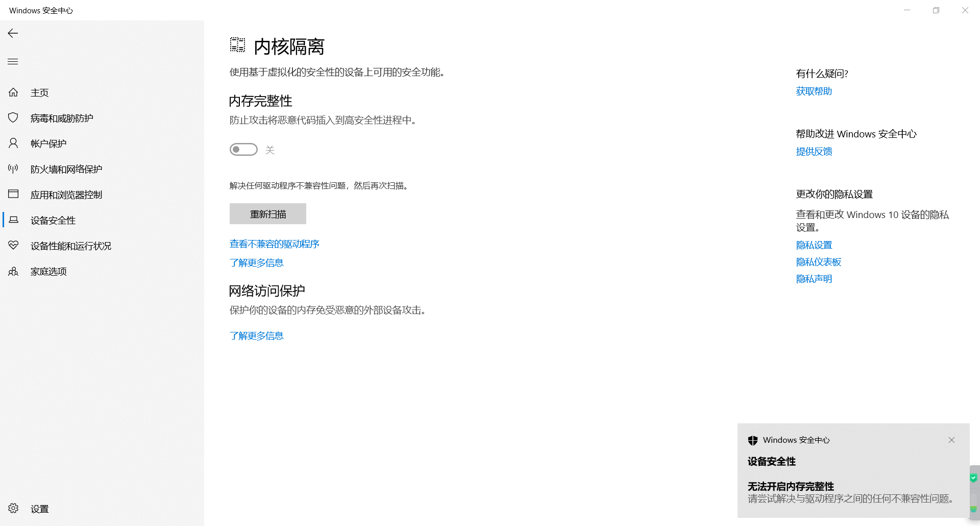Go back using the back arrow
Image resolution: width=980 pixels, height=526 pixels.
(x=12, y=33)
